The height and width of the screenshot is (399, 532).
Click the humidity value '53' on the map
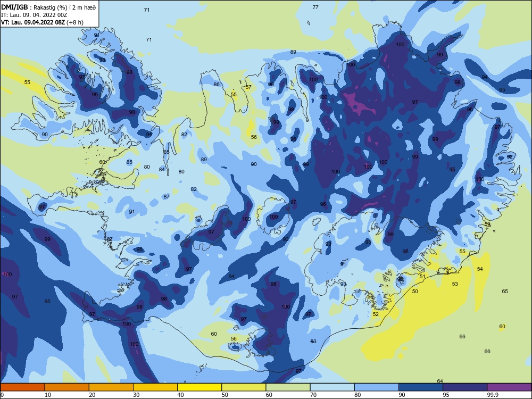[x=455, y=284]
